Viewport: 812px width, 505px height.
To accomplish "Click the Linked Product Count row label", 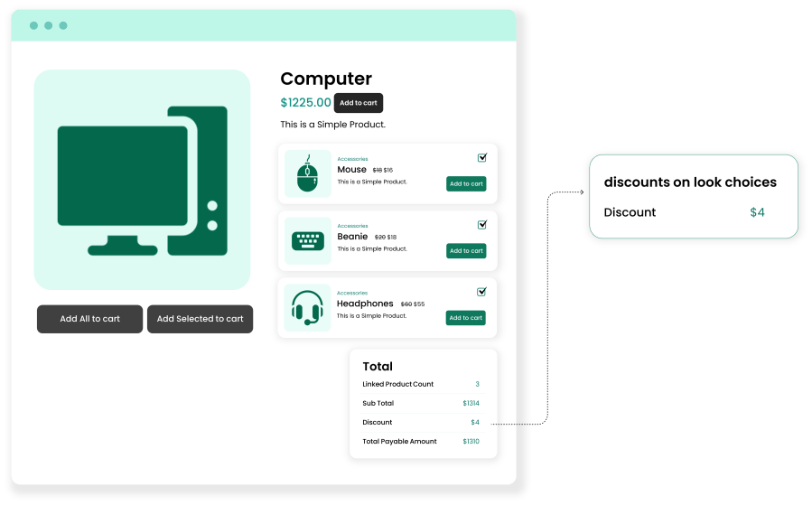I will point(397,384).
